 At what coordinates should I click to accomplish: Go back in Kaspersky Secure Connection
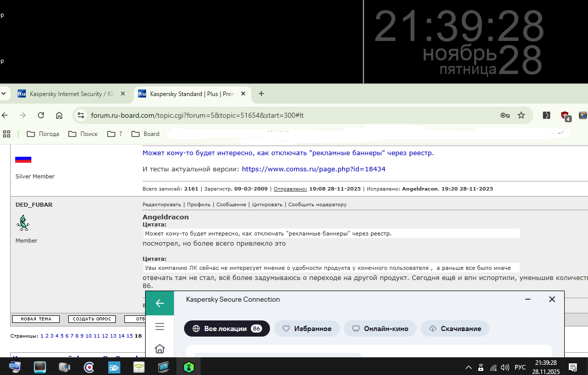point(160,303)
